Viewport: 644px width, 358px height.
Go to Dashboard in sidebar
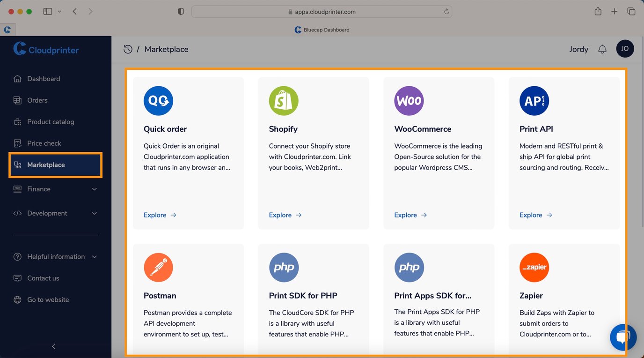[x=43, y=79]
